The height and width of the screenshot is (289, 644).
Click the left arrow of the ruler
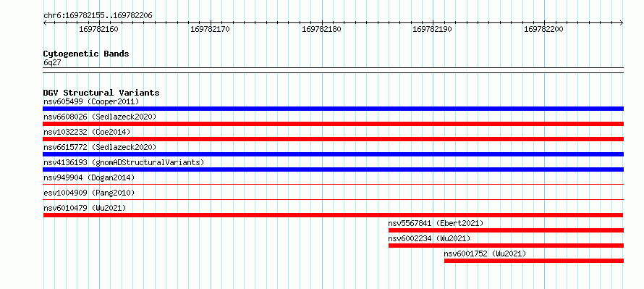coord(45,23)
